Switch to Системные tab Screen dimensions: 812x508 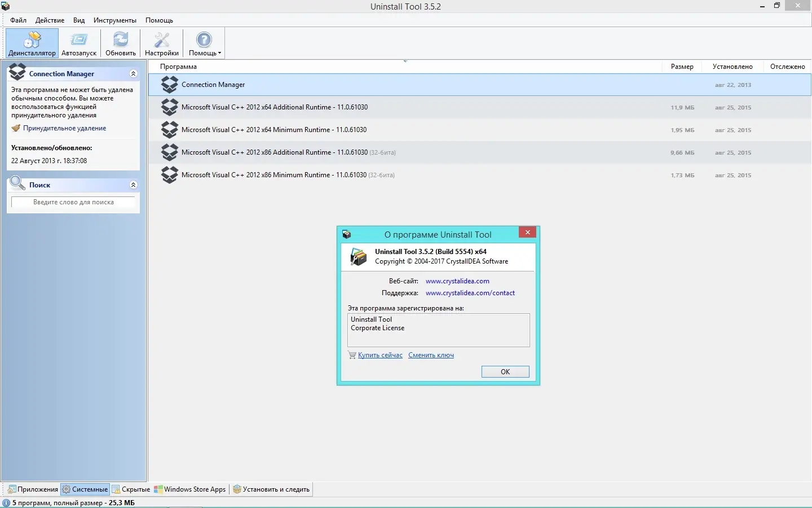[x=85, y=489]
